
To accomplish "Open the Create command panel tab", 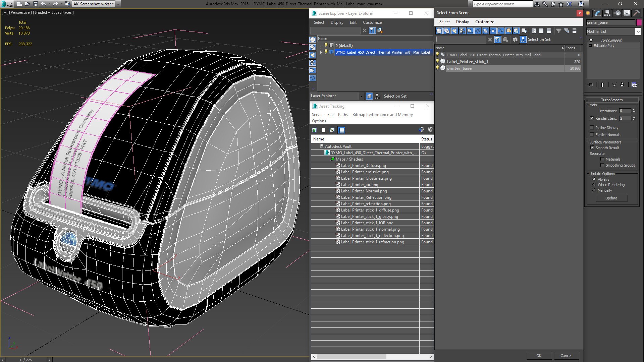I will click(588, 13).
